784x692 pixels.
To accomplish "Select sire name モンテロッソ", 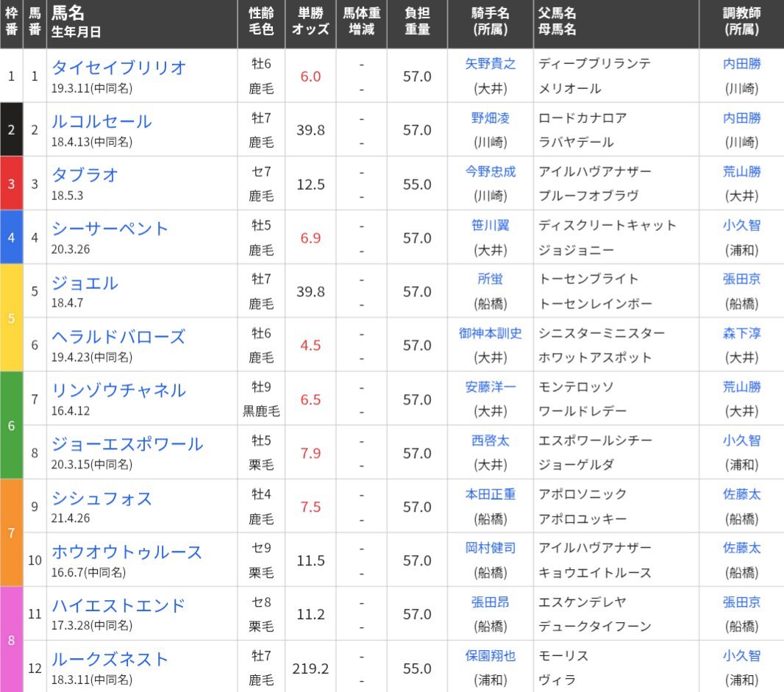I will [576, 387].
